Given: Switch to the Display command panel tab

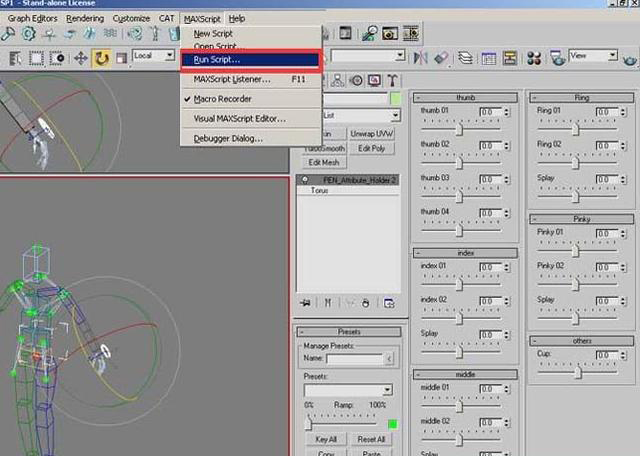Looking at the screenshot, I should click(374, 80).
